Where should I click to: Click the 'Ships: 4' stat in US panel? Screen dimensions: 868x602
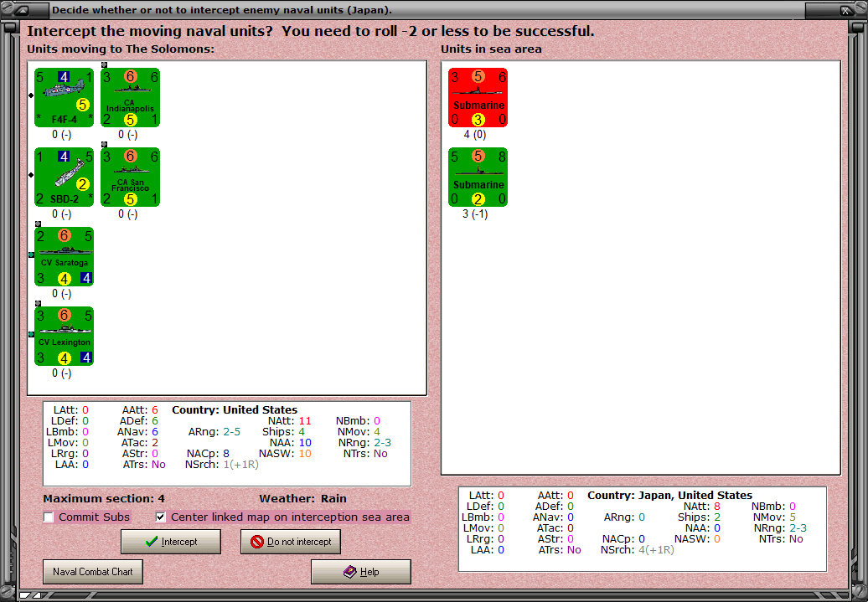[x=283, y=431]
